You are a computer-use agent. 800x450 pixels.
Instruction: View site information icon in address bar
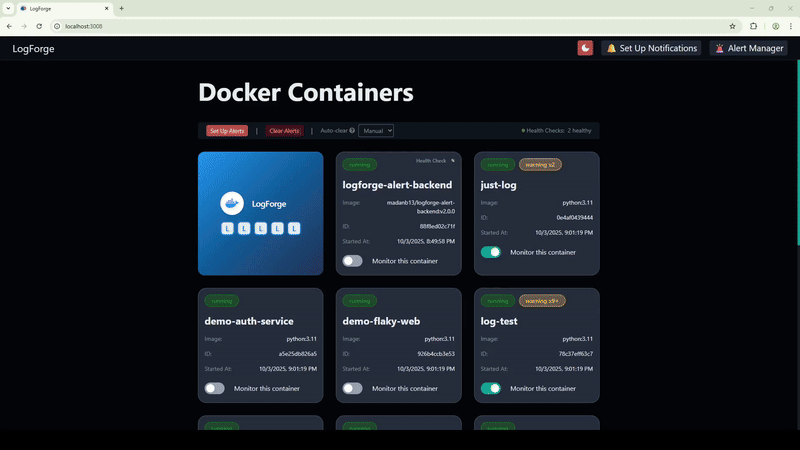pos(57,26)
